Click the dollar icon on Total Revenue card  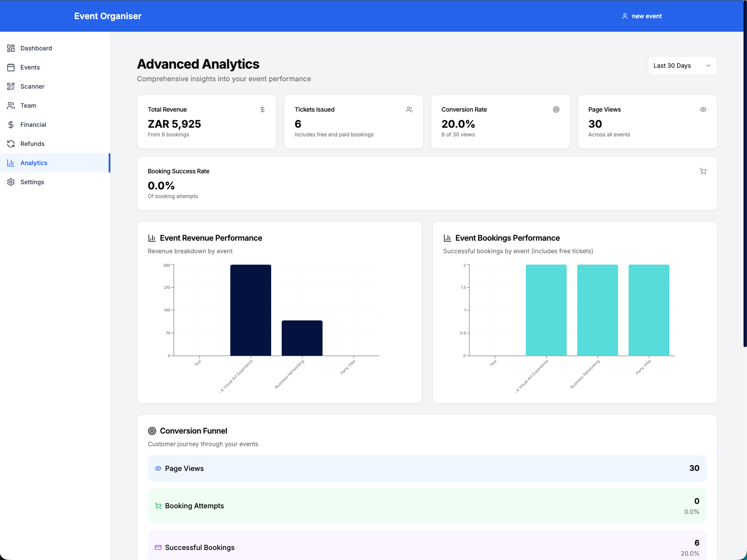pyautogui.click(x=262, y=109)
